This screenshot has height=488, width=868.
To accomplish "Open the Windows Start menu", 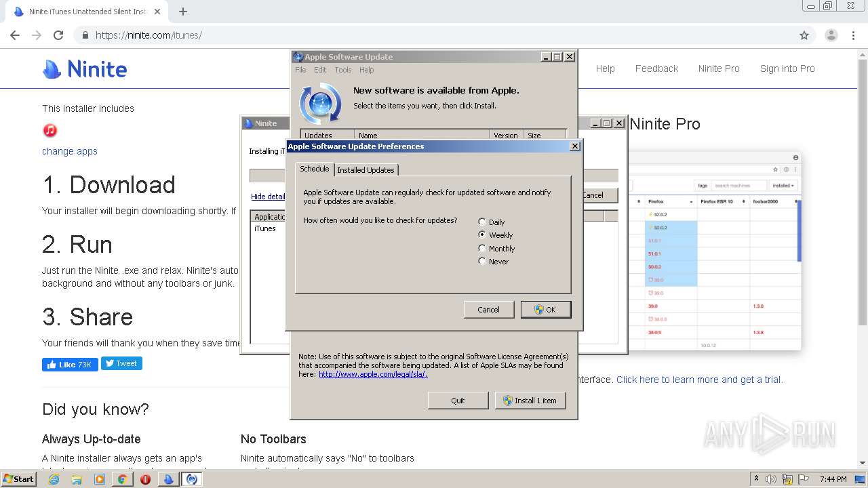I will point(18,479).
